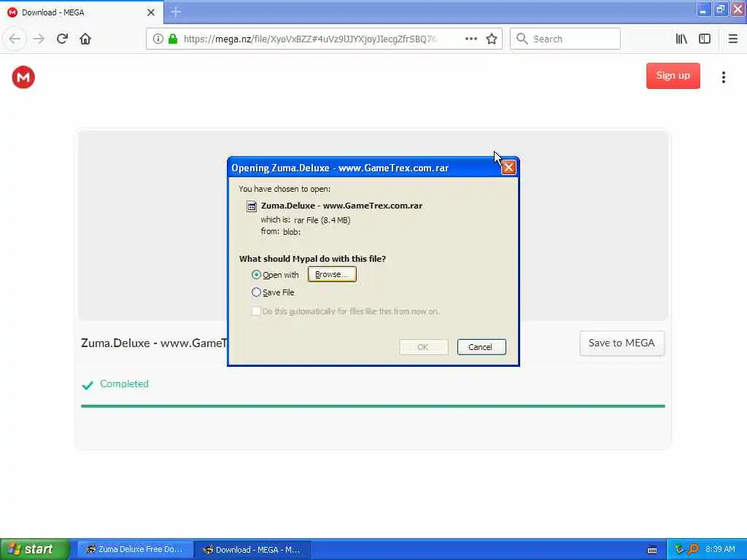The height and width of the screenshot is (560, 747).
Task: Minimize the browser window
Action: click(703, 9)
